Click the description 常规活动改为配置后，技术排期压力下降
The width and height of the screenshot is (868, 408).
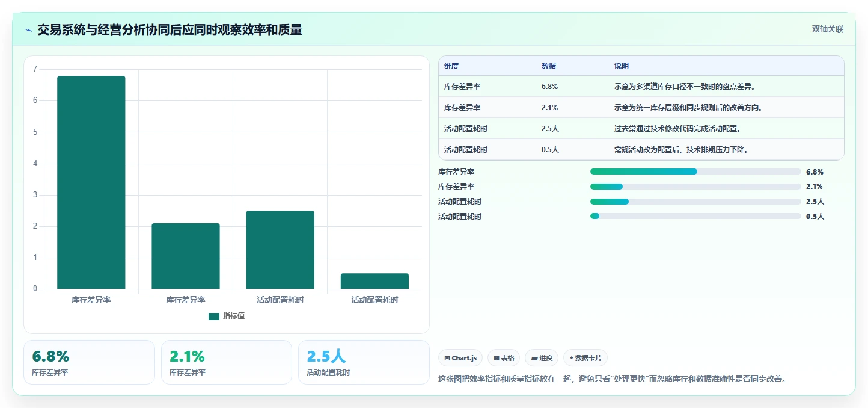pyautogui.click(x=681, y=150)
